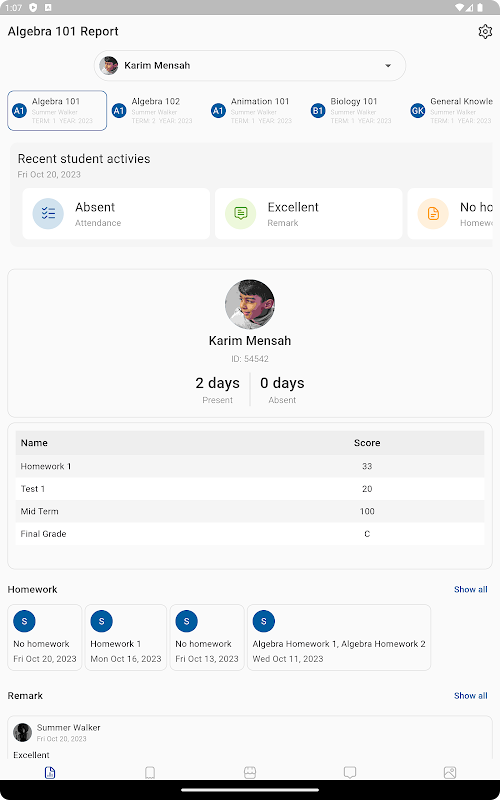Click the Excellent remark green icon

tap(240, 213)
